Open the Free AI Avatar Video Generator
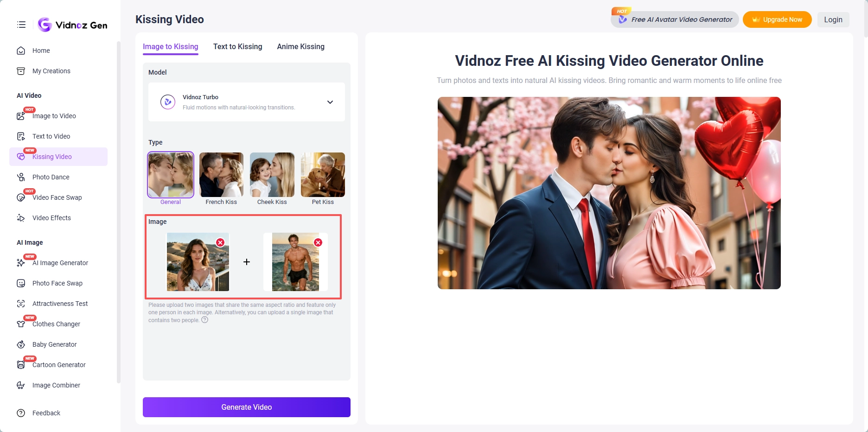Image resolution: width=868 pixels, height=432 pixels. (x=674, y=19)
